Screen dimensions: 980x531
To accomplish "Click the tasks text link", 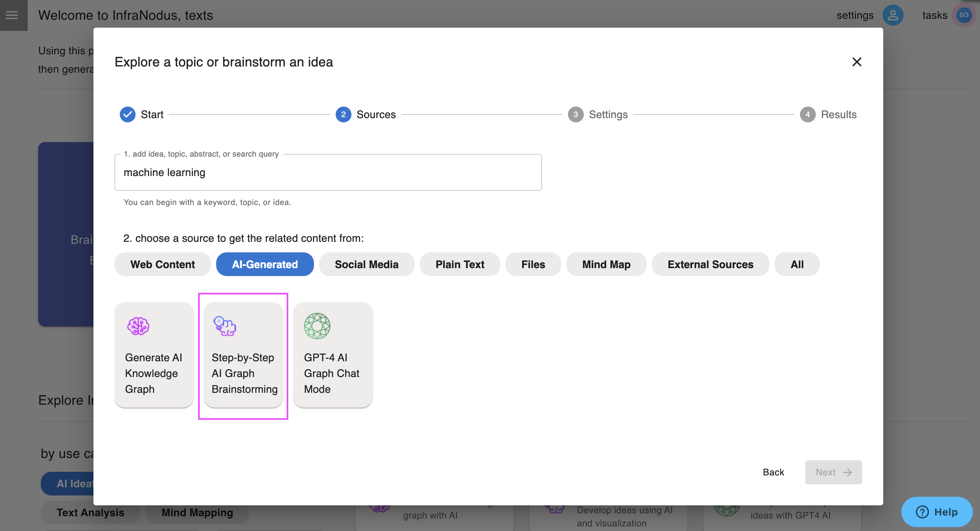I will tap(934, 15).
